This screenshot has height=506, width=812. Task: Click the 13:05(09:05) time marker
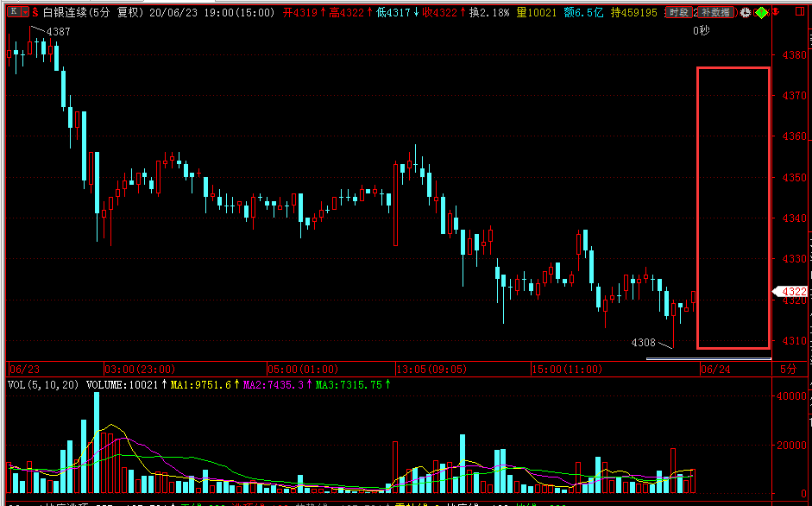tap(431, 369)
